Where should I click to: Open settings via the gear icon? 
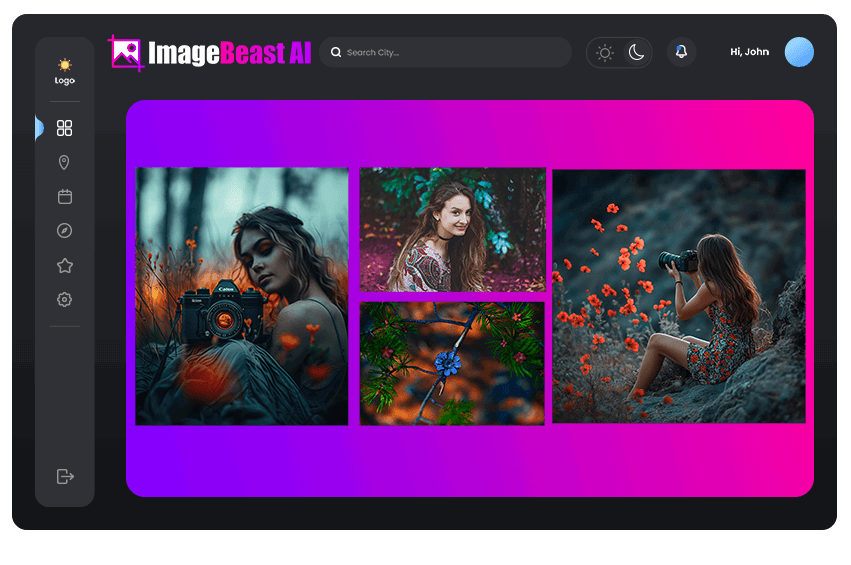pos(65,299)
